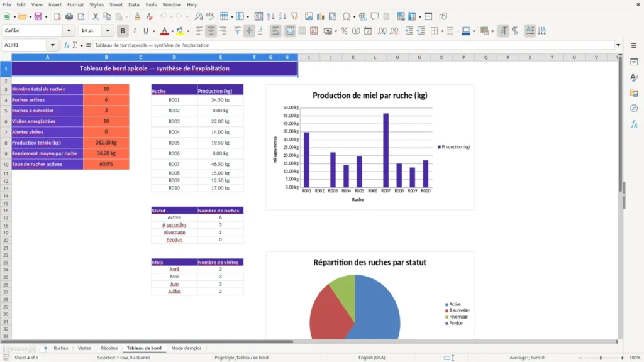Cut selection with the scissors icon
This screenshot has height=362, width=644.
96,16
